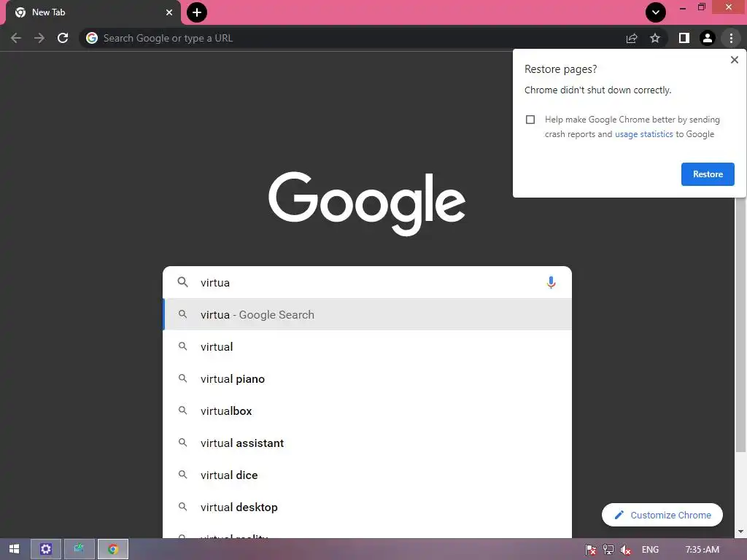This screenshot has height=560, width=747.
Task: Open the usage statistics link
Action: [643, 134]
